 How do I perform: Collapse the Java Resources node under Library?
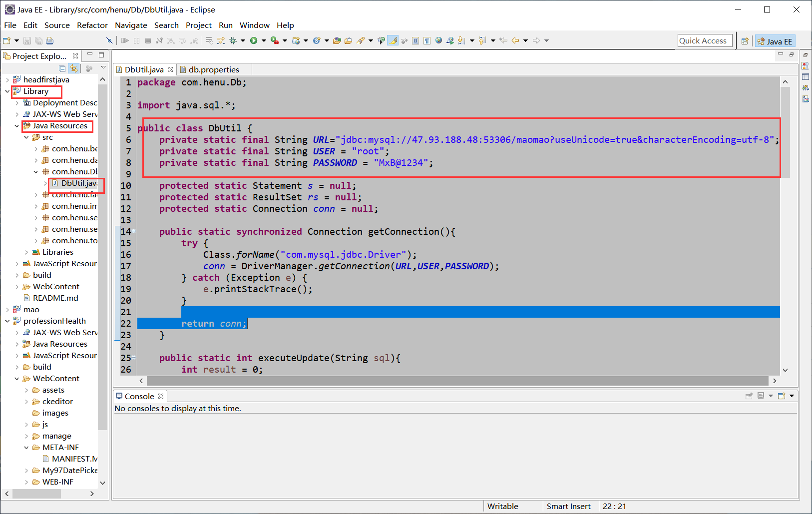(x=16, y=126)
